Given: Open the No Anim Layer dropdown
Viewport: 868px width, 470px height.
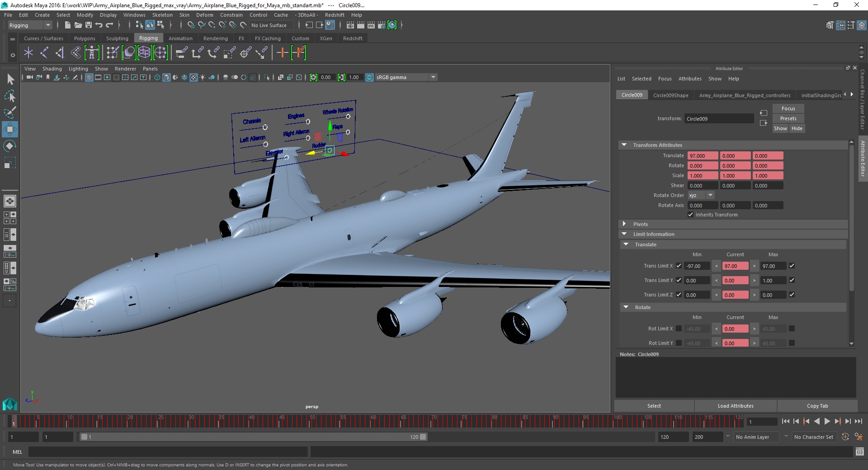Looking at the screenshot, I should click(757, 437).
